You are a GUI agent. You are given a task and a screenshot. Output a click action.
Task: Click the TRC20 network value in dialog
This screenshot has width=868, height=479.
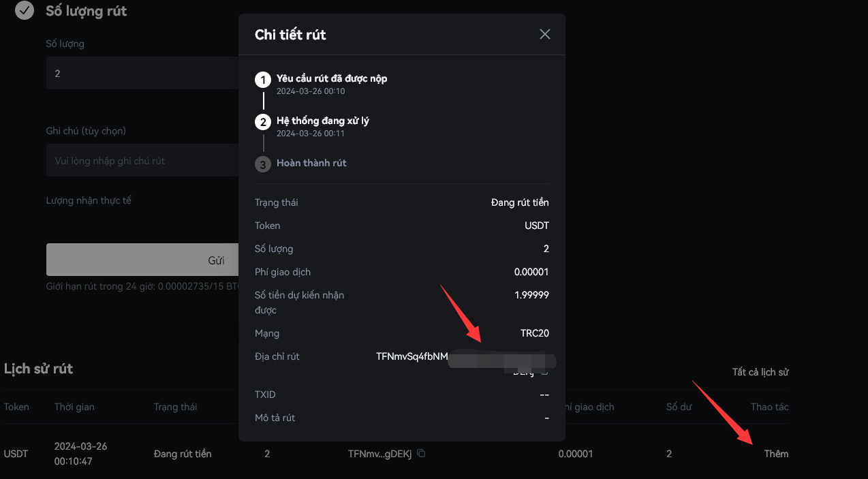click(x=534, y=333)
